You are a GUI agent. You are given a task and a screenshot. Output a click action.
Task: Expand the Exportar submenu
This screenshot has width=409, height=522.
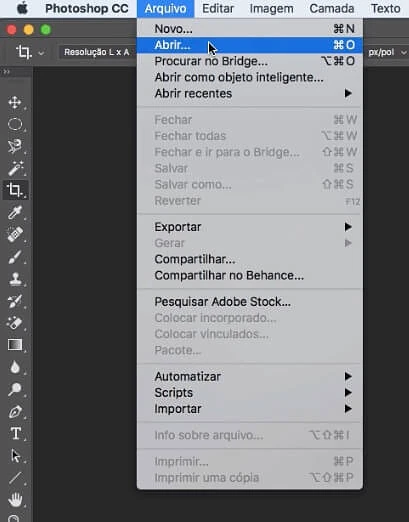250,227
